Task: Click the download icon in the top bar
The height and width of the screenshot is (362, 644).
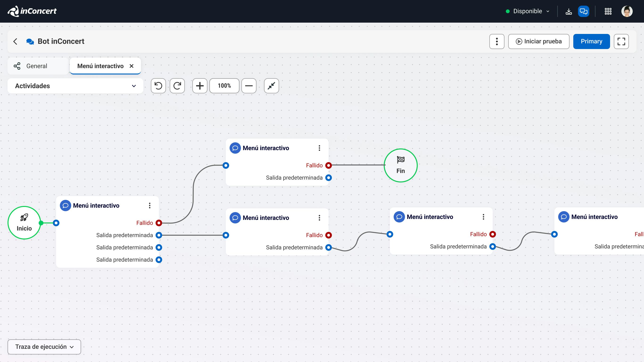Action: pos(569,11)
